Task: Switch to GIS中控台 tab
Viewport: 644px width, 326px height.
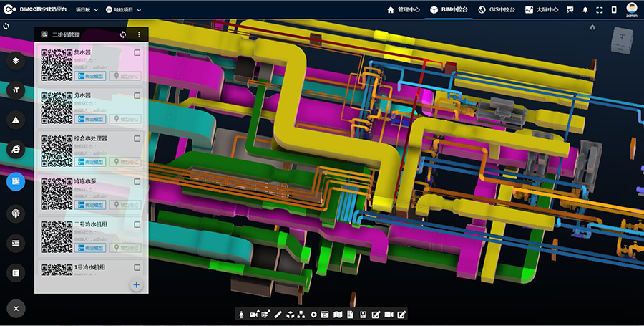Action: pyautogui.click(x=497, y=10)
